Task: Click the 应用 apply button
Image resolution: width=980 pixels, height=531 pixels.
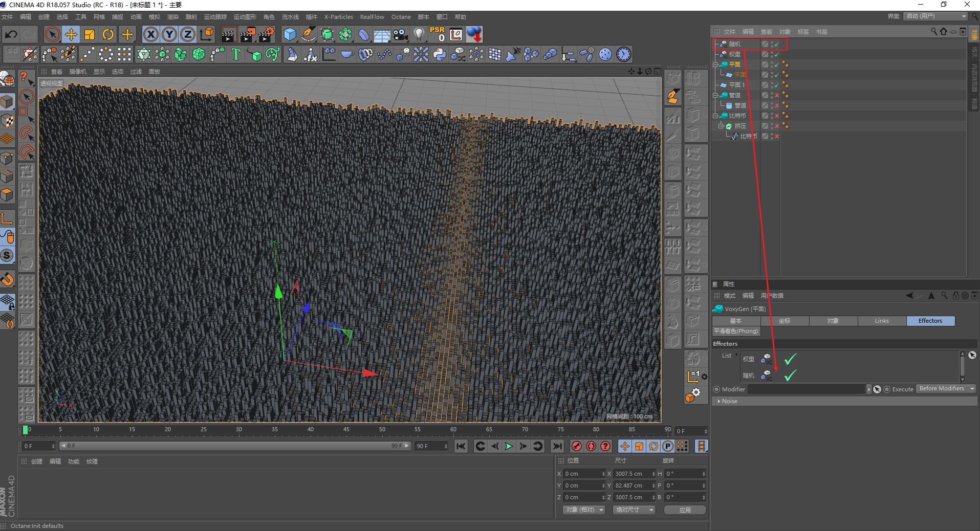Action: pos(685,510)
